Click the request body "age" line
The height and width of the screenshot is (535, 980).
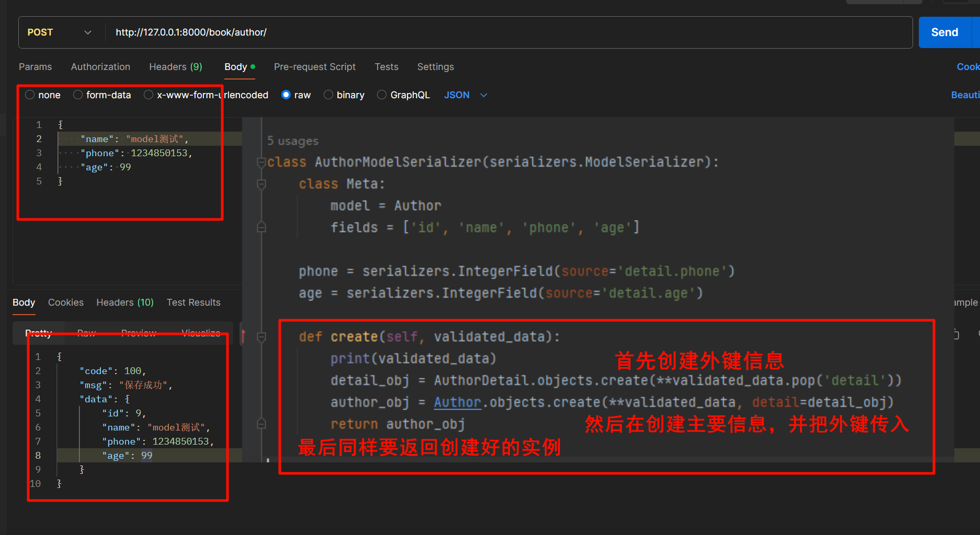(106, 167)
